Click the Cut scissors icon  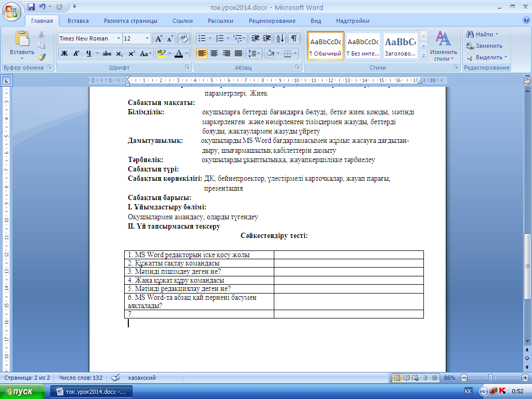pos(42,34)
